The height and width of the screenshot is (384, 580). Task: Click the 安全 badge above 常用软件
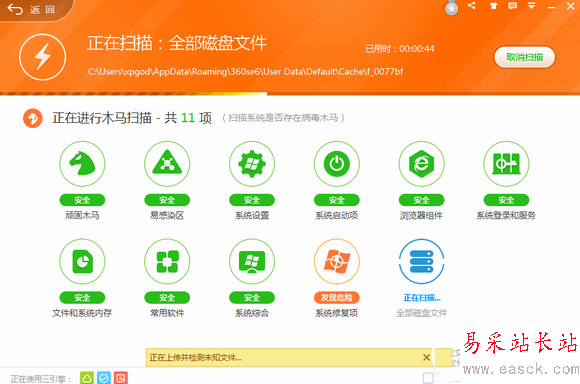click(x=167, y=297)
